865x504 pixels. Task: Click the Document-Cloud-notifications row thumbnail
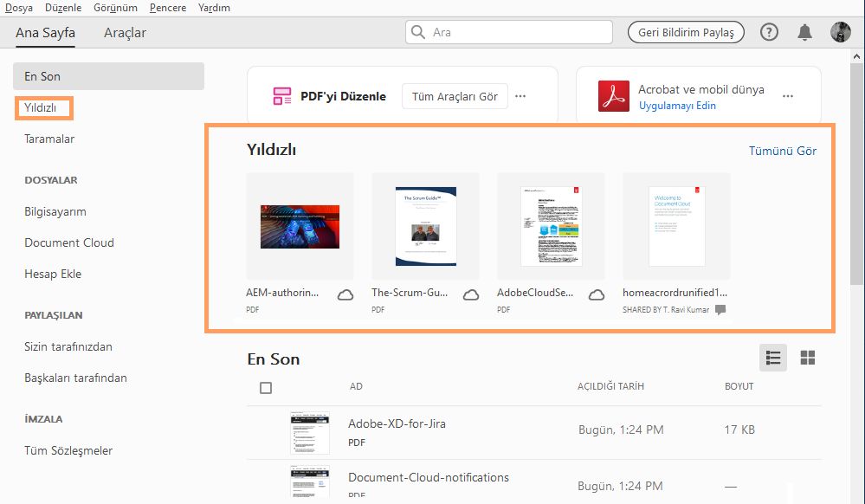pyautogui.click(x=309, y=481)
